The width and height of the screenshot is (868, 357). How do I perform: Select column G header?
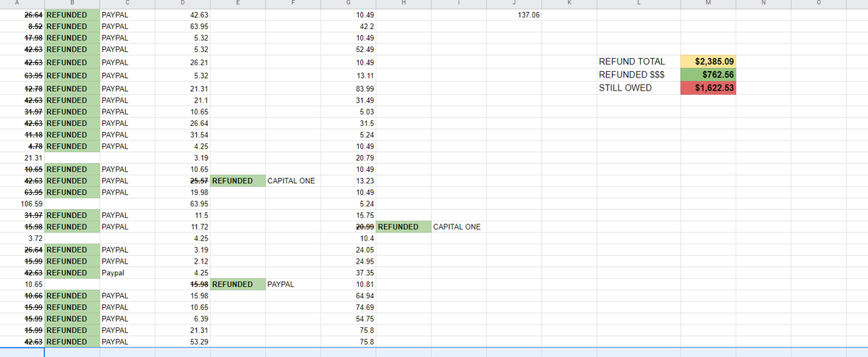click(x=348, y=4)
